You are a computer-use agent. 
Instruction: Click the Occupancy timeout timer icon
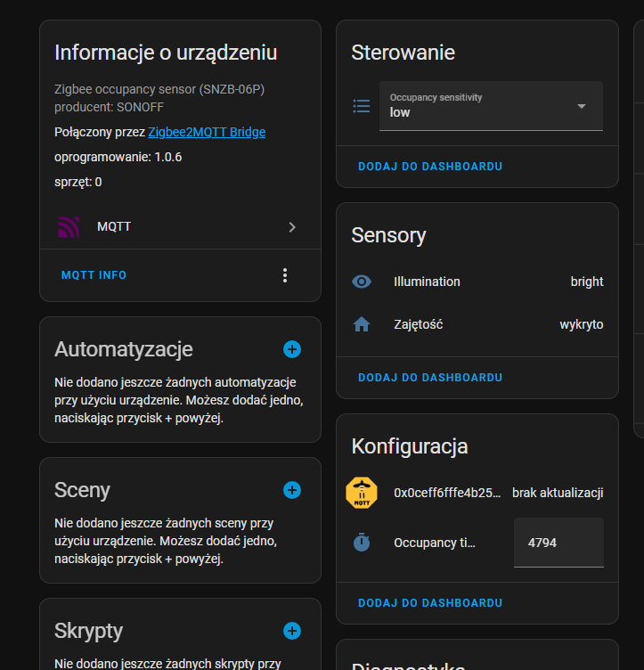(x=362, y=542)
